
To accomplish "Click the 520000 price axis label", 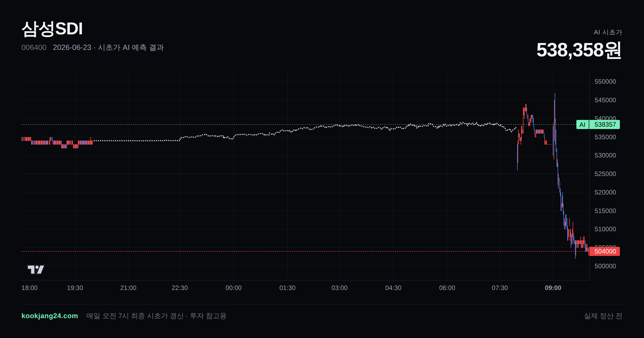I will [x=605, y=192].
